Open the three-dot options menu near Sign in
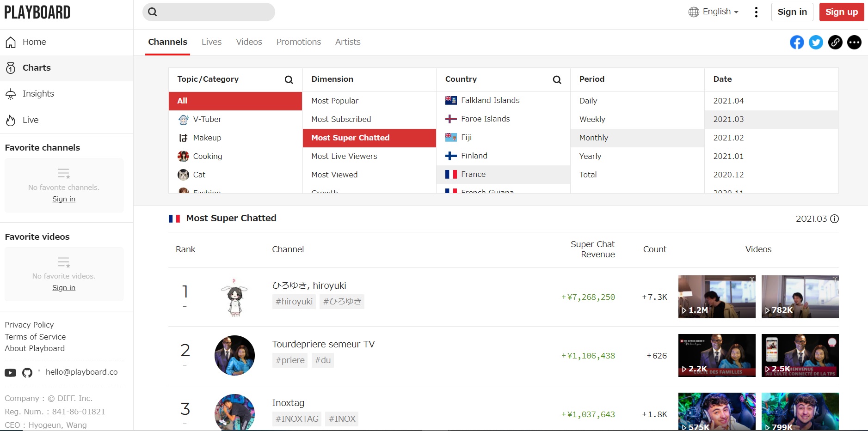This screenshot has width=868, height=431. (756, 12)
